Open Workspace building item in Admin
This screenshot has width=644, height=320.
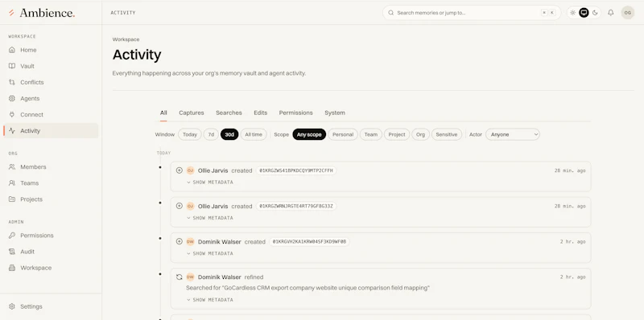[51, 268]
